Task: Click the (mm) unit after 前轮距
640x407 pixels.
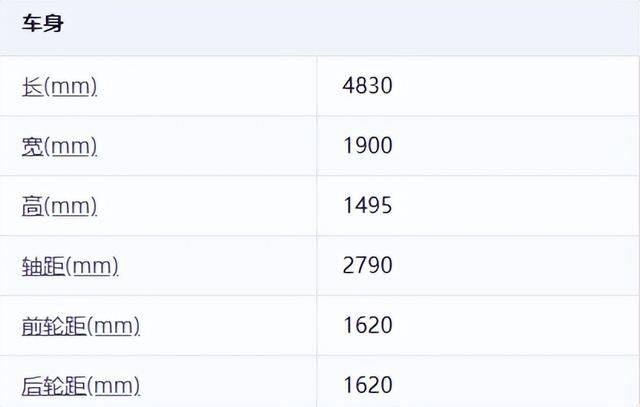Action: tap(114, 326)
